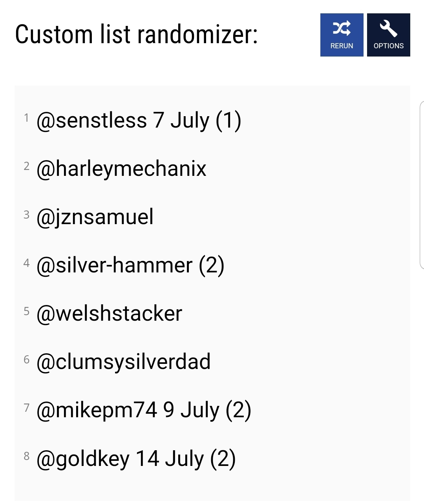Select the @harleymechanix list entry
The height and width of the screenshot is (504, 424).
[x=121, y=169]
